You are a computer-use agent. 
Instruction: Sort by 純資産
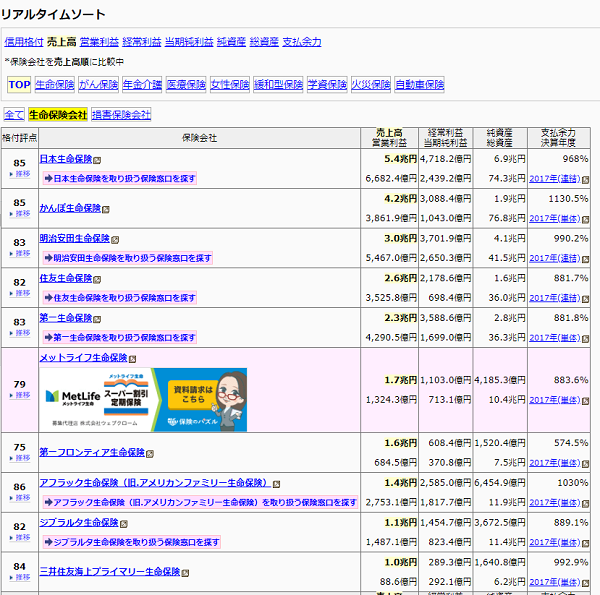coord(231,42)
